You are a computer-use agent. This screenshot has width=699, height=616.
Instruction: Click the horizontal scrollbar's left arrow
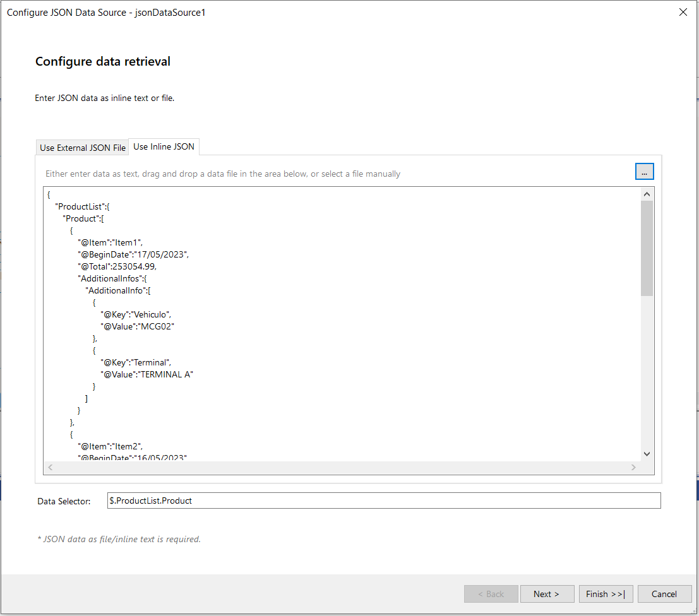click(51, 468)
